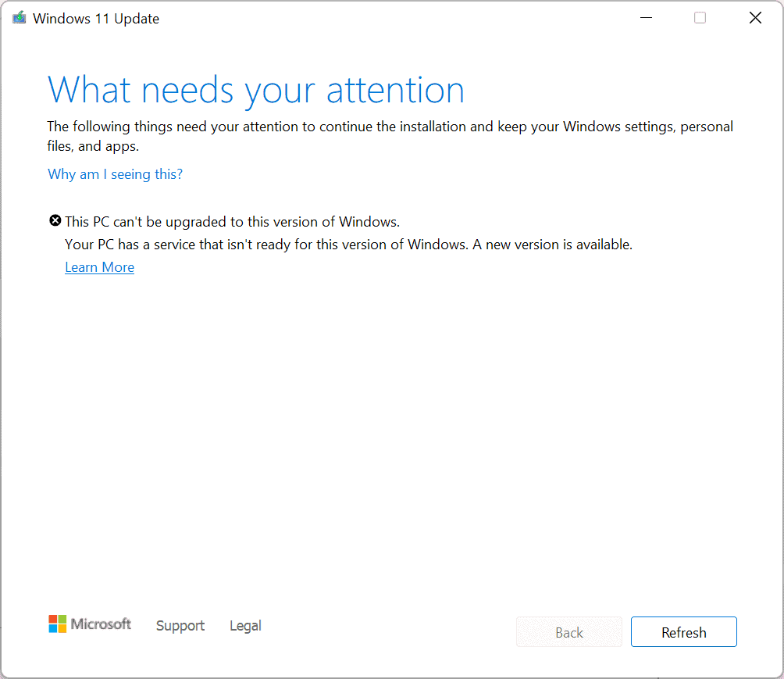The width and height of the screenshot is (784, 679).
Task: Click the Windows 11 Update title bar icon
Action: 19,18
